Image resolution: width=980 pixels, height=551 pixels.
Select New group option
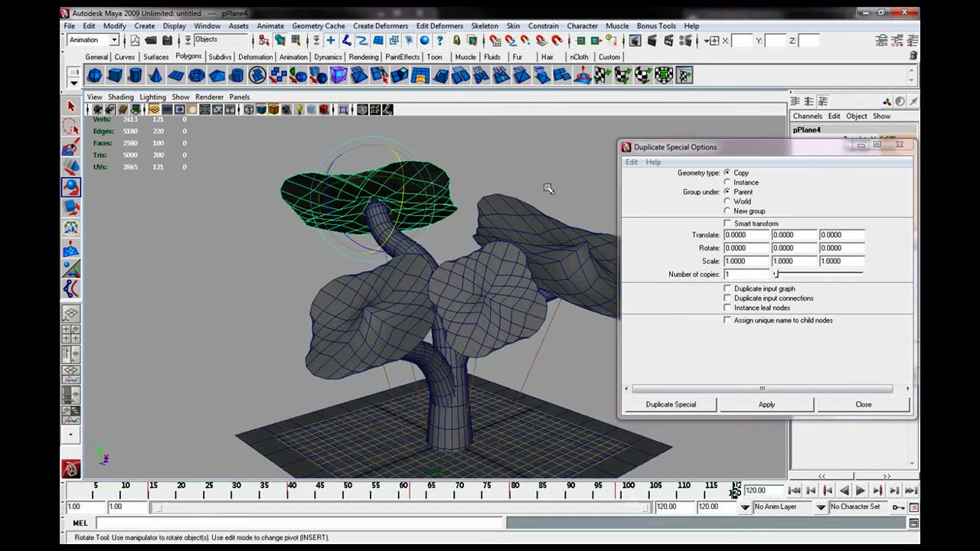tap(727, 211)
